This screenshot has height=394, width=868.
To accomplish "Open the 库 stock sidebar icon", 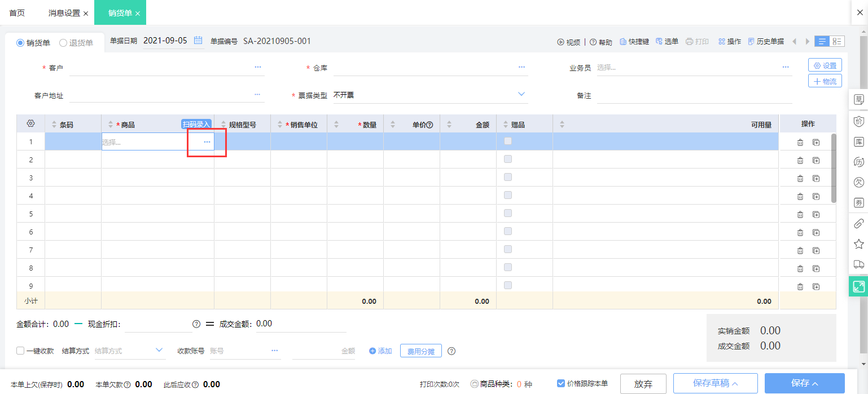I will [x=859, y=142].
